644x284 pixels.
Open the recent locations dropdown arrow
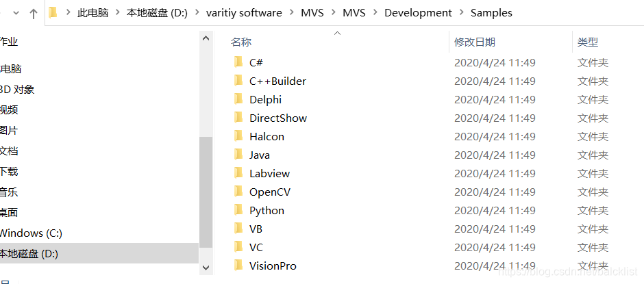[16, 14]
